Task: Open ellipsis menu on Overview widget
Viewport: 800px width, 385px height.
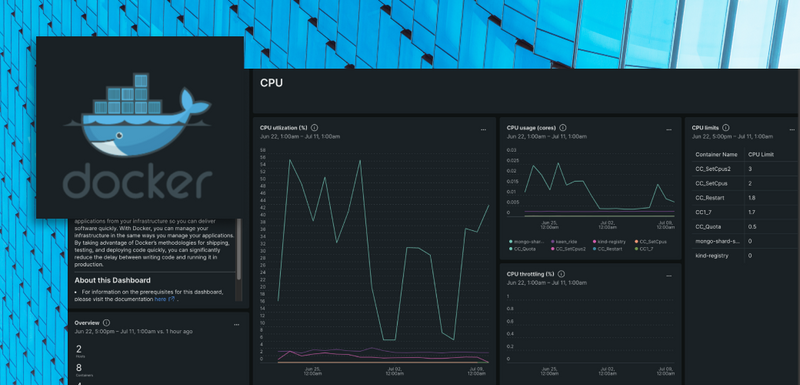Action: coord(237,325)
